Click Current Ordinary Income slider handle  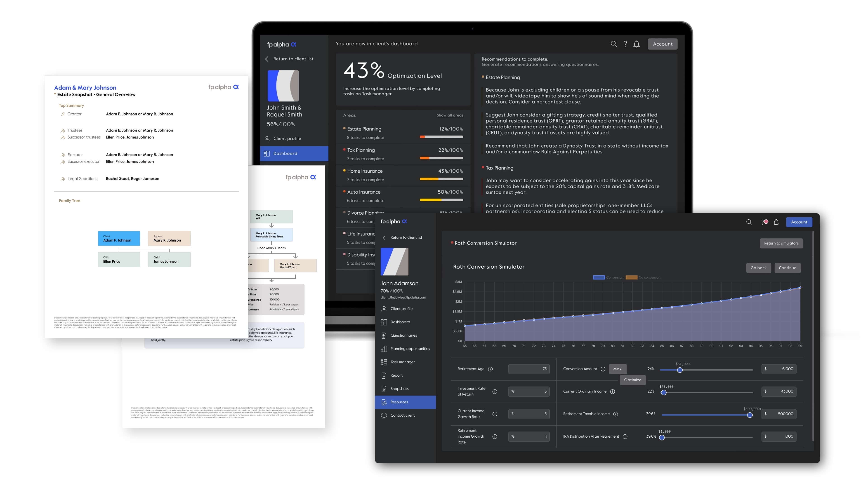663,393
